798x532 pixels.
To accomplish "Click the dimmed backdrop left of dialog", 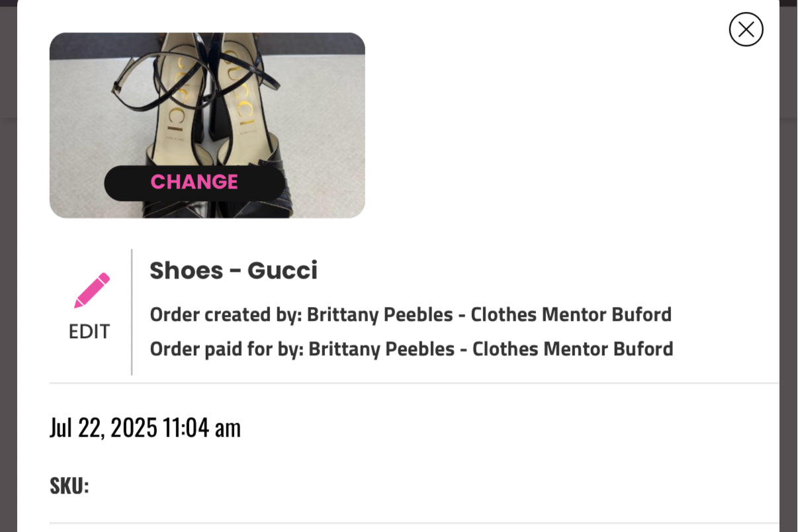I will (8, 265).
